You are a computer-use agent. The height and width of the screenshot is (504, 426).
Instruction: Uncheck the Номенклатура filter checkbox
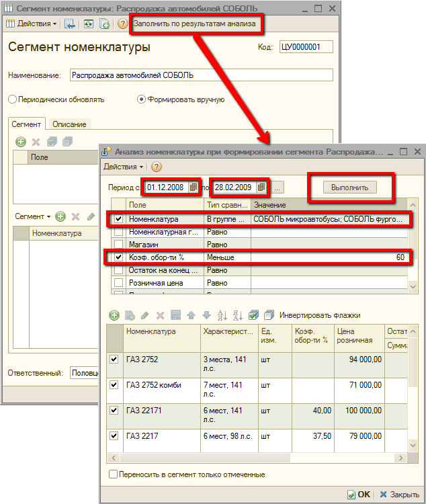(x=118, y=219)
